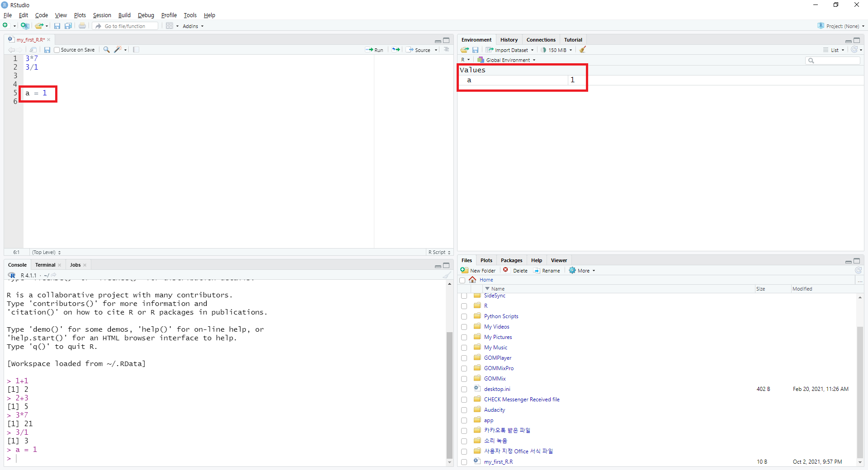
Task: Print the current file using printer icon
Action: pos(82,26)
